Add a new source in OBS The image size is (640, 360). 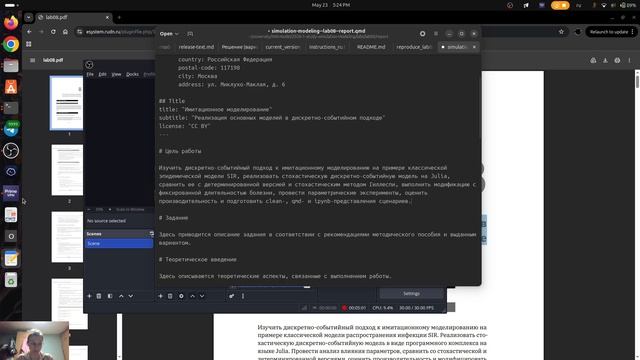coord(160,296)
